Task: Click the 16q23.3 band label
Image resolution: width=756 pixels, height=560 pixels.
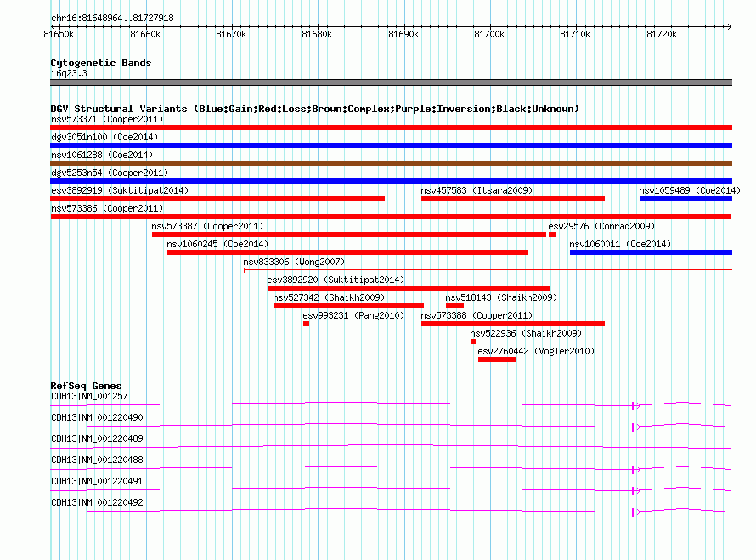Action: [x=69, y=73]
